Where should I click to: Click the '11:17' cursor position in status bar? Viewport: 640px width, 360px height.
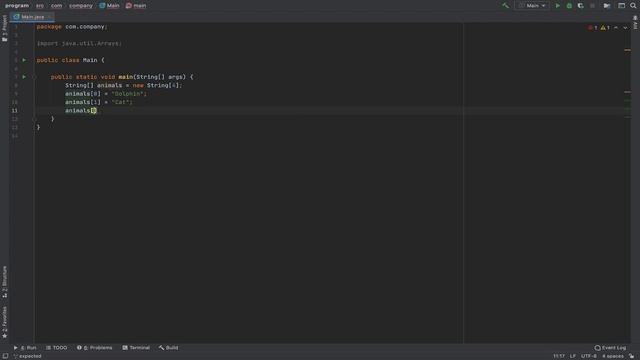559,356
